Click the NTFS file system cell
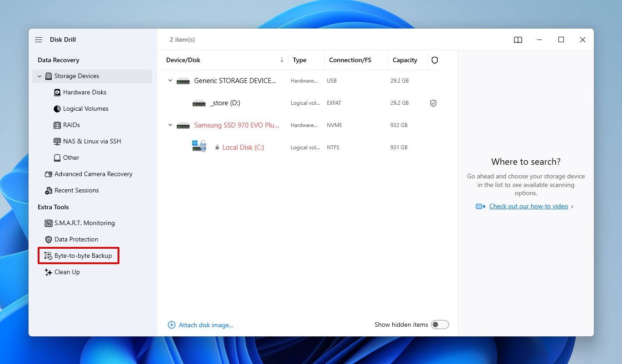Image resolution: width=622 pixels, height=364 pixels. pos(333,148)
